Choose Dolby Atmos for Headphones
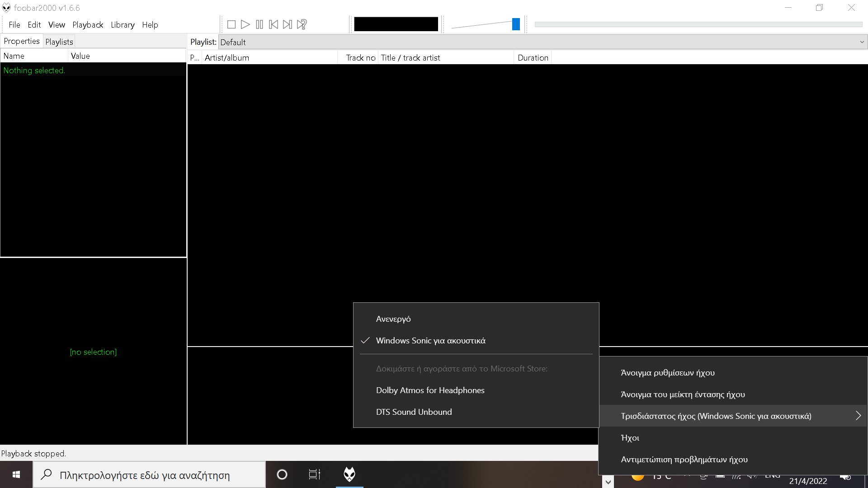This screenshot has width=868, height=488. (430, 390)
